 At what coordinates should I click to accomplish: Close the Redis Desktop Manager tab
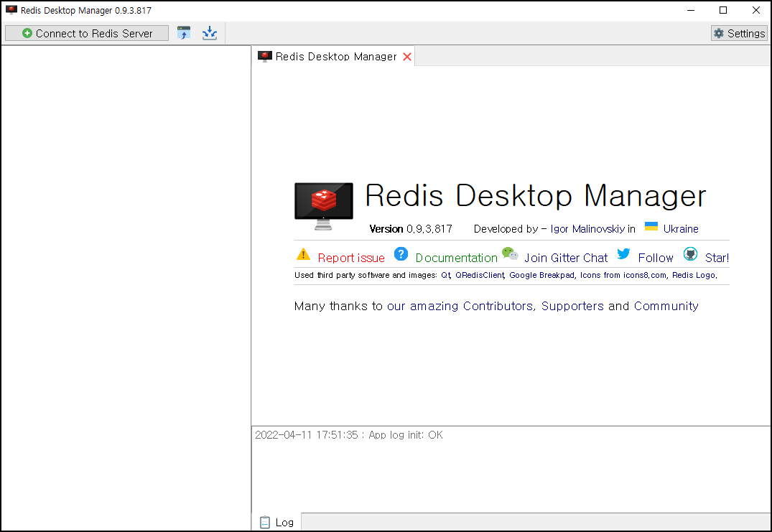[407, 57]
